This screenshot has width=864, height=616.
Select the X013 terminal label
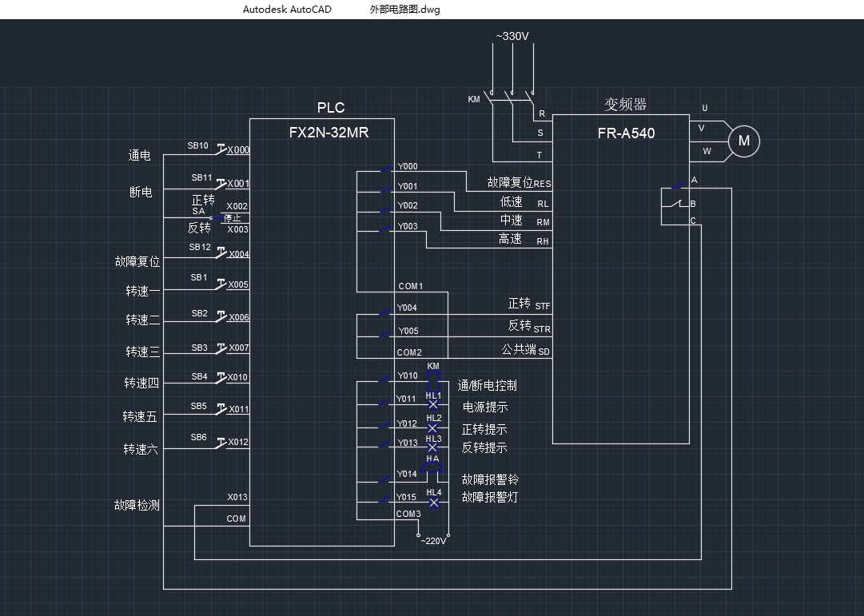click(x=237, y=497)
